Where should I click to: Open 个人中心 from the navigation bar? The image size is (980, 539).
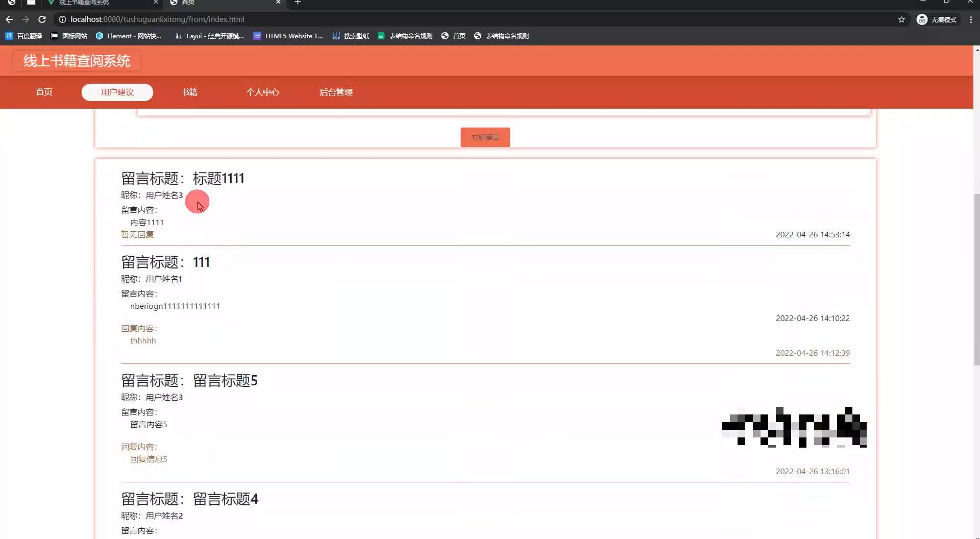[x=262, y=92]
